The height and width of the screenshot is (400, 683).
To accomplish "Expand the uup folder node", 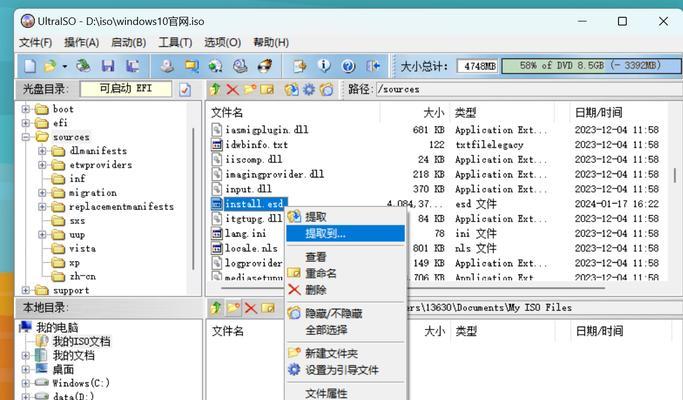I will pyautogui.click(x=42, y=234).
